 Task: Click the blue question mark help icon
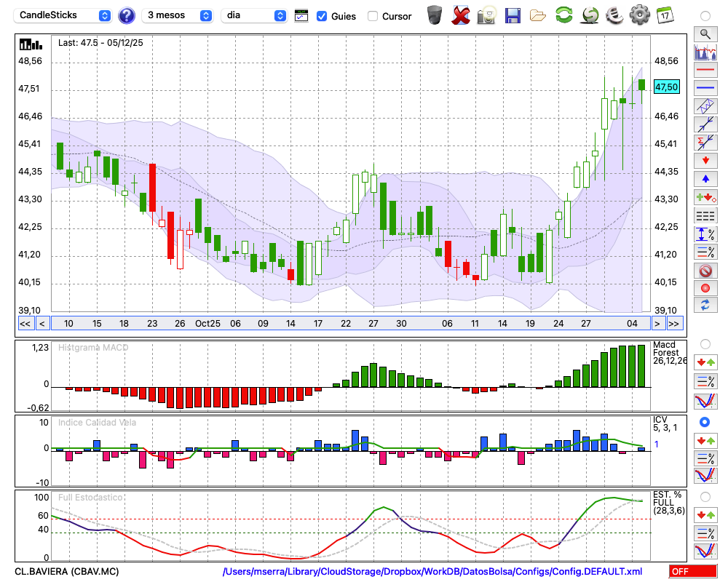click(x=127, y=15)
